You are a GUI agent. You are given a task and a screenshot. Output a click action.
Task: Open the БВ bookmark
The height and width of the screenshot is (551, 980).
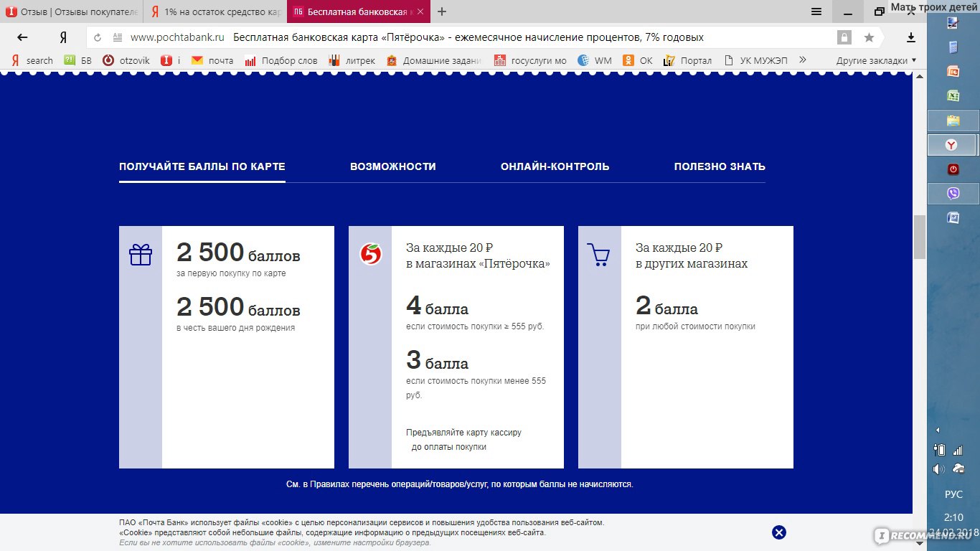[x=78, y=60]
